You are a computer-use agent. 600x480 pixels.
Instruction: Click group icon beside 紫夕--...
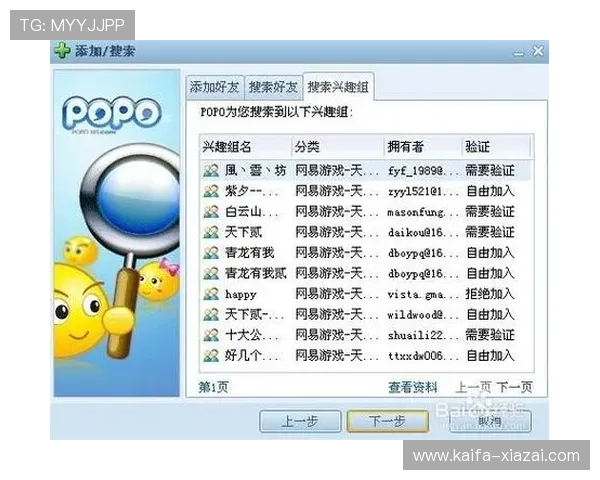click(x=211, y=191)
